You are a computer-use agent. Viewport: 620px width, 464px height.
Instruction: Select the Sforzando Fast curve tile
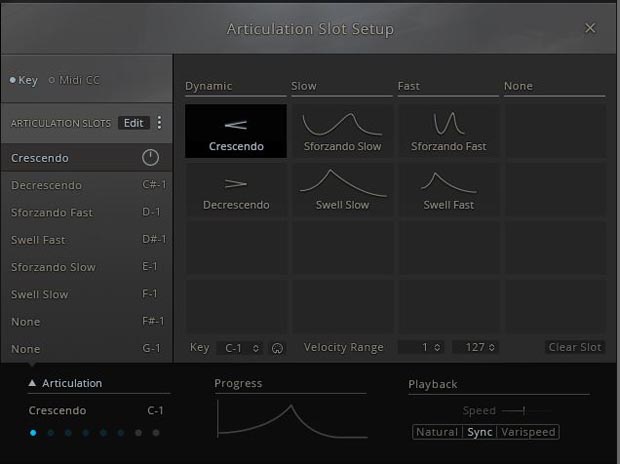point(448,131)
